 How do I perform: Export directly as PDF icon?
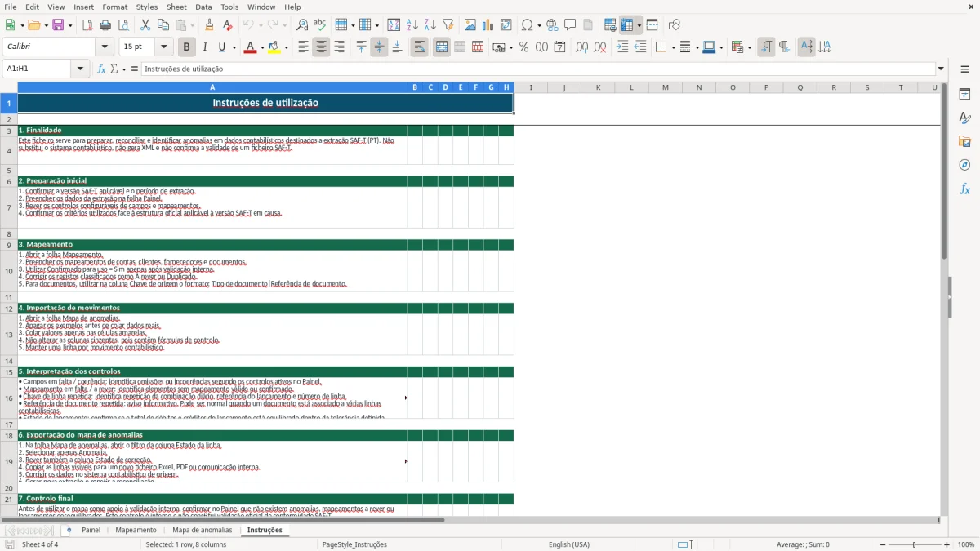(87, 25)
